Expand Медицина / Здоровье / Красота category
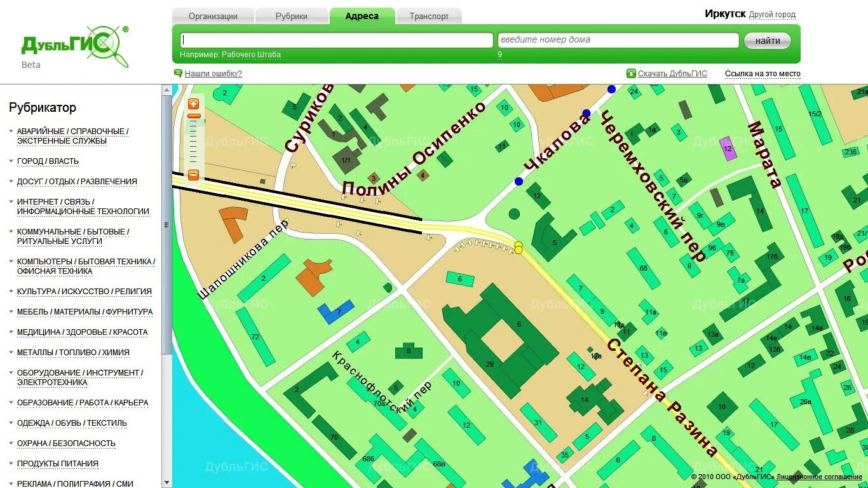Image resolution: width=868 pixels, height=488 pixels. coord(82,332)
